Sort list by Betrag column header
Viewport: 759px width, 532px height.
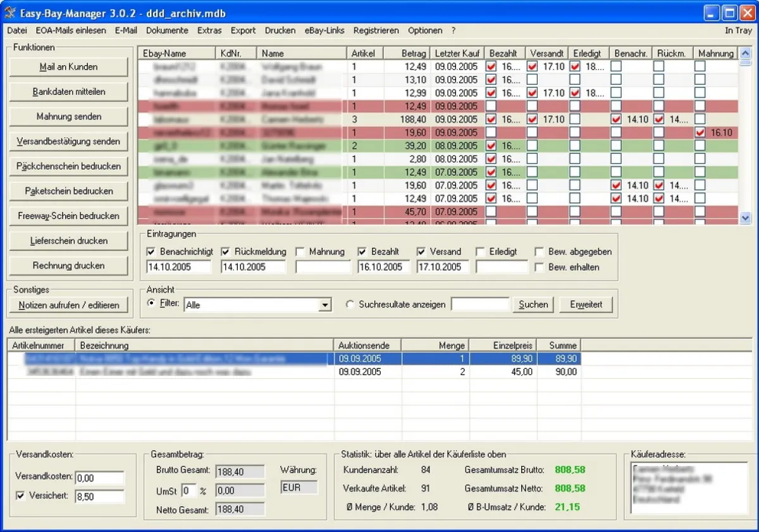point(407,54)
